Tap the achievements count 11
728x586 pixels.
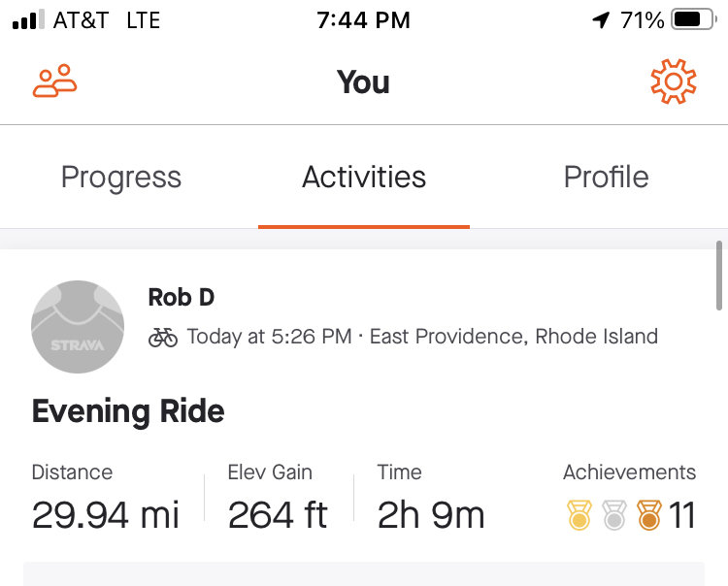tap(682, 515)
